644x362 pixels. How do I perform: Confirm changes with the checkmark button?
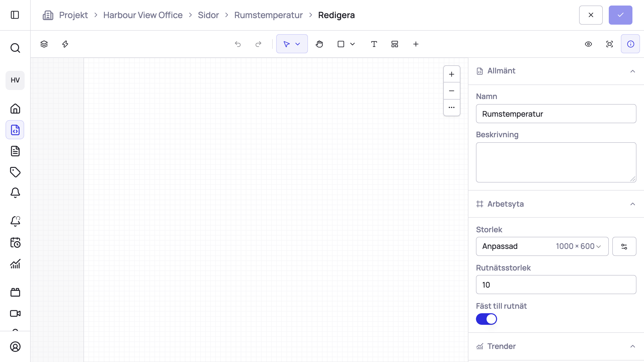[x=620, y=15]
